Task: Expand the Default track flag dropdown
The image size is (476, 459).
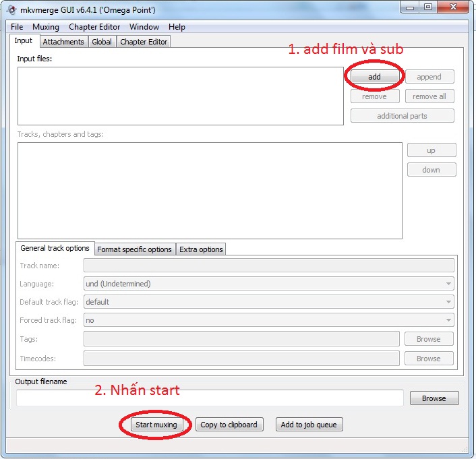Action: click(x=268, y=302)
